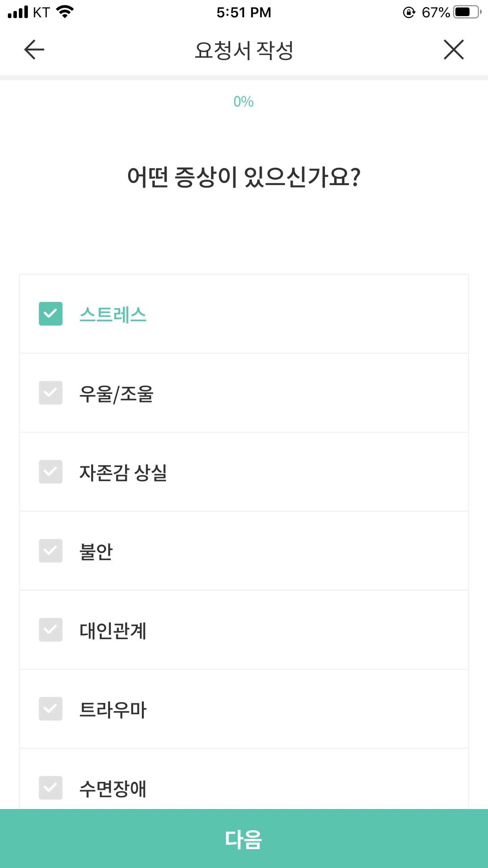Select the 우울/조울 option row
The width and height of the screenshot is (488, 868).
click(244, 393)
